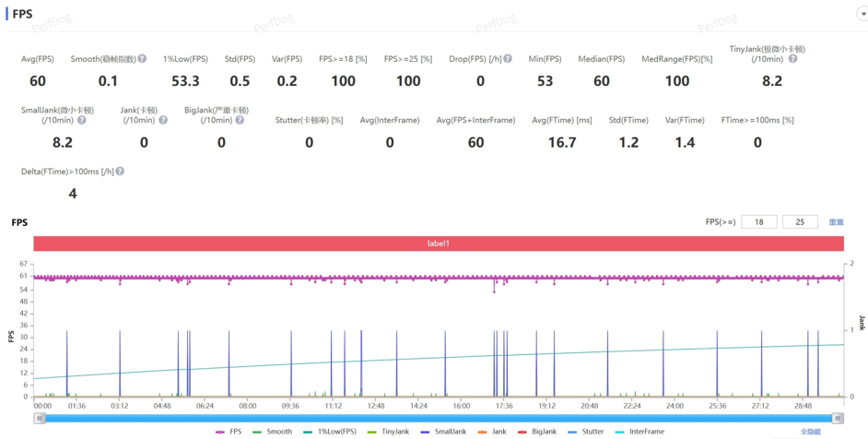The width and height of the screenshot is (868, 439).
Task: Open help icon beside SmallJank (/10min)
Action: click(81, 120)
